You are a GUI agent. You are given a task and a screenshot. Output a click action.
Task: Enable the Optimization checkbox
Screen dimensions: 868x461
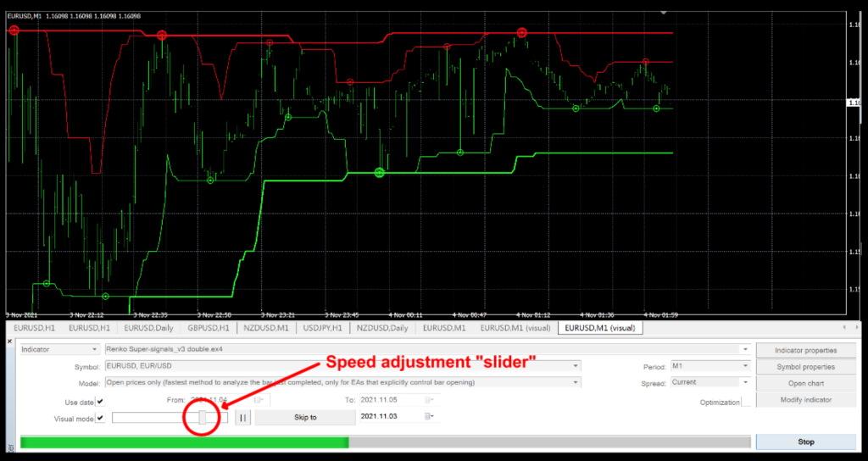click(746, 402)
